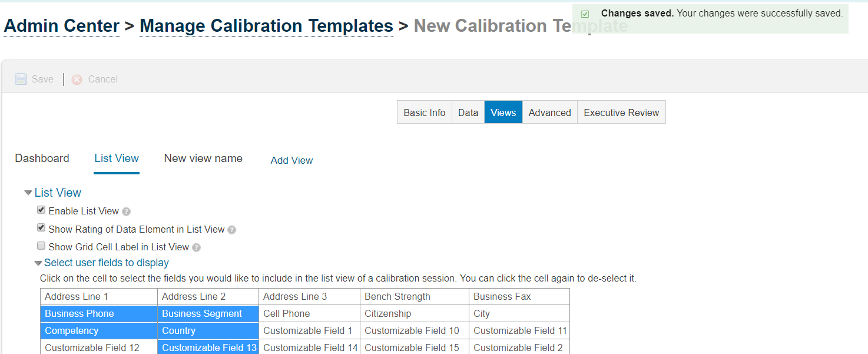
Task: Select the Cell Phone field cell
Action: coord(309,314)
